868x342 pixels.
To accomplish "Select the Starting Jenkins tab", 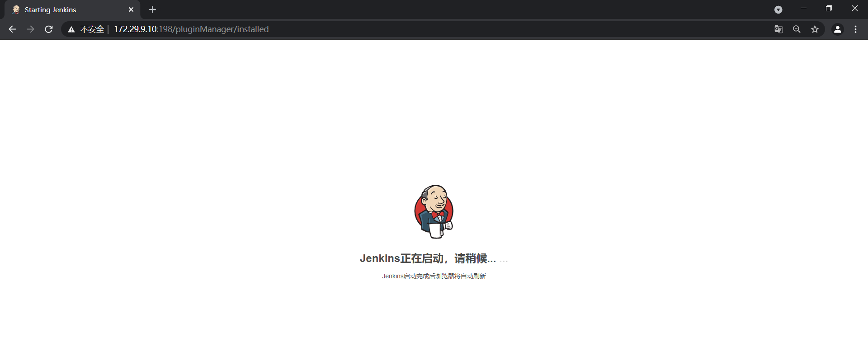I will point(72,9).
